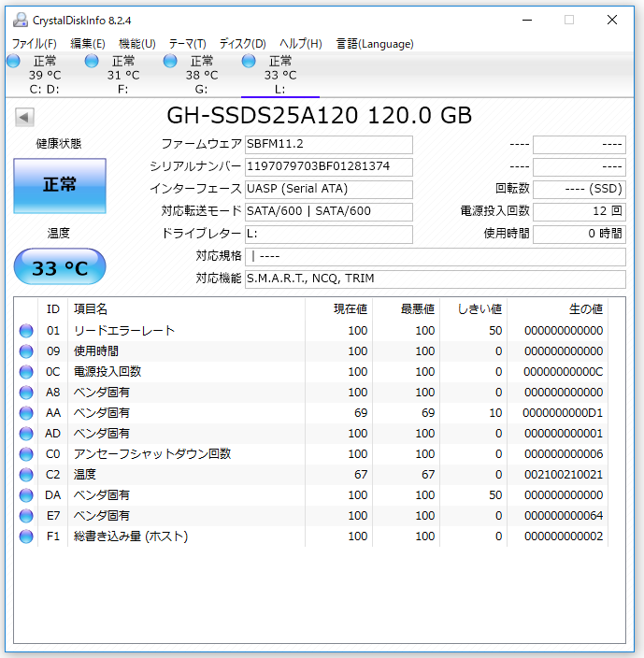The height and width of the screenshot is (658, 644).
Task: Click raw value 002100210021
Action: point(564,475)
